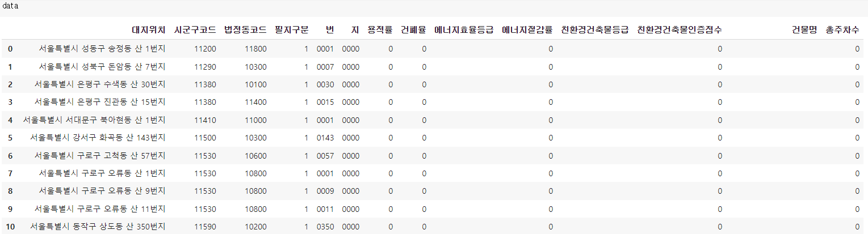Image resolution: width=868 pixels, height=234 pixels.
Task: Click 번 value 0015
Action: pyautogui.click(x=325, y=102)
